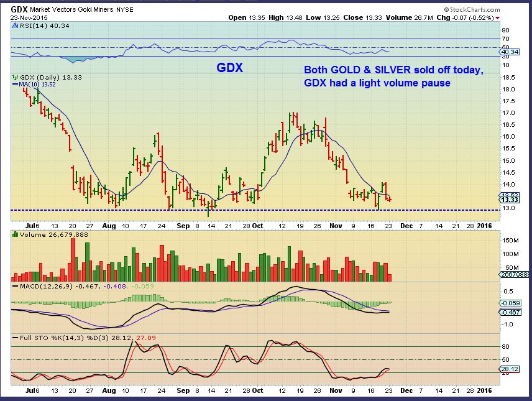
Task: Click the 15.0 price axis label
Action: tap(508, 160)
